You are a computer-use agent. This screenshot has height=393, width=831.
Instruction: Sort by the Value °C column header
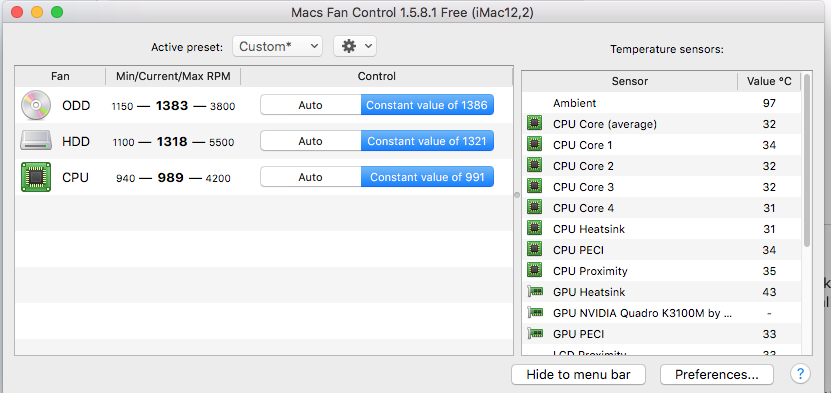pyautogui.click(x=769, y=81)
